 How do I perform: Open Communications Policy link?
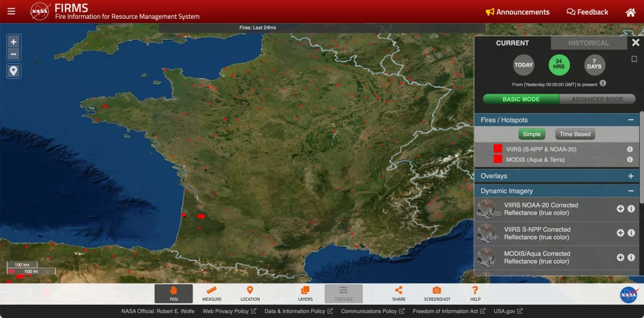372,311
